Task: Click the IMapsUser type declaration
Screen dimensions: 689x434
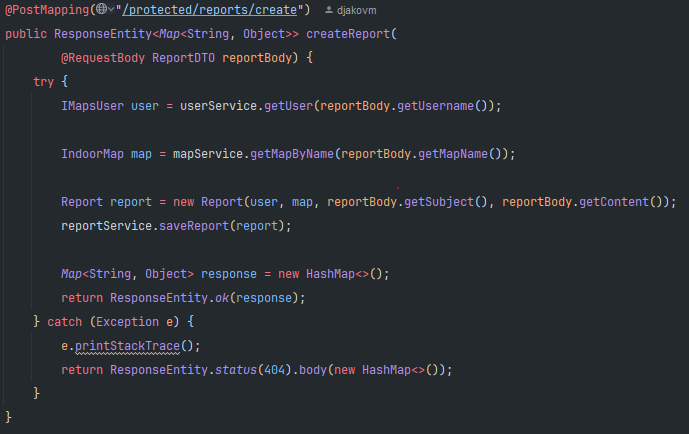Action: point(92,105)
